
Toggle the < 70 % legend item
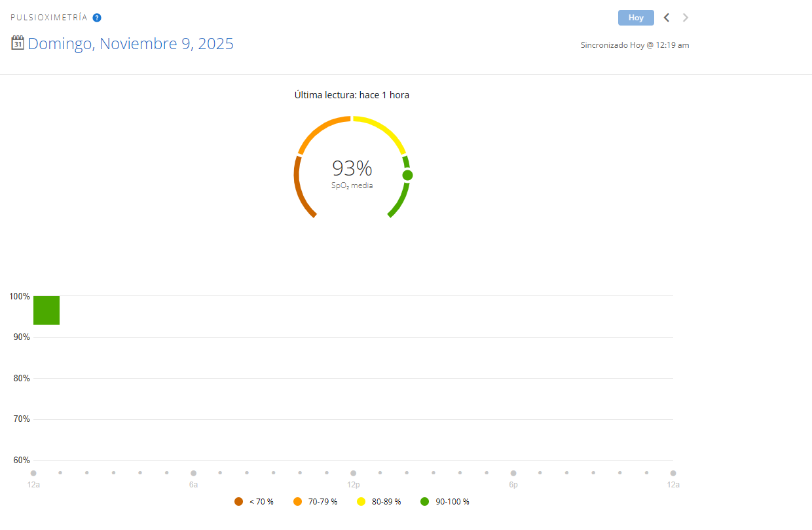(x=254, y=502)
